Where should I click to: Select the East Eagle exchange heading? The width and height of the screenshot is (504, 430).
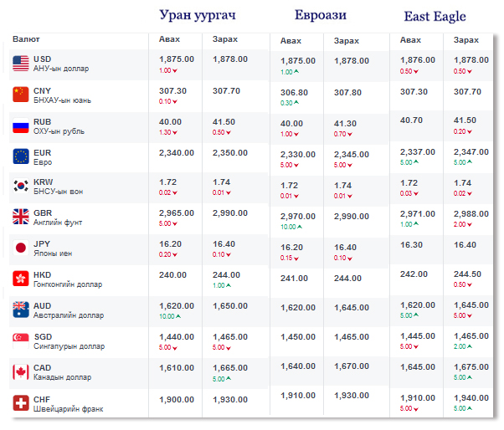(435, 16)
